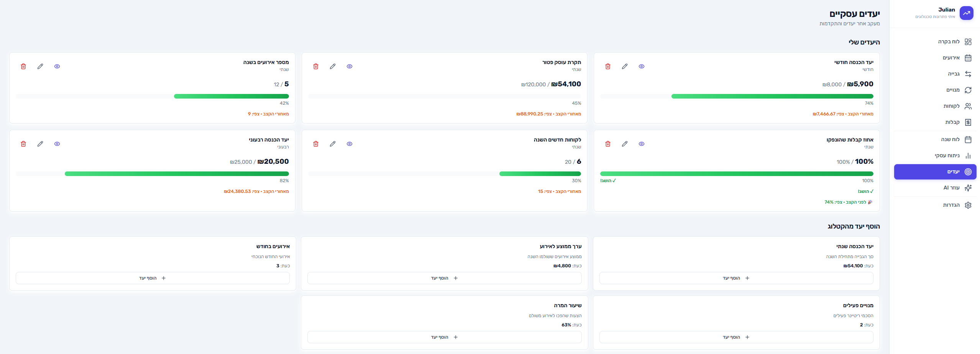Add יעד הכנסה שנתי goal from catalog
Image resolution: width=980 pixels, height=354 pixels.
tap(736, 278)
